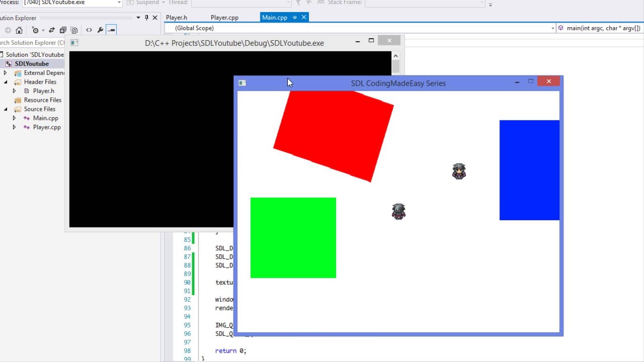
Task: Switch to the Player.cpp editor tab
Action: [224, 18]
